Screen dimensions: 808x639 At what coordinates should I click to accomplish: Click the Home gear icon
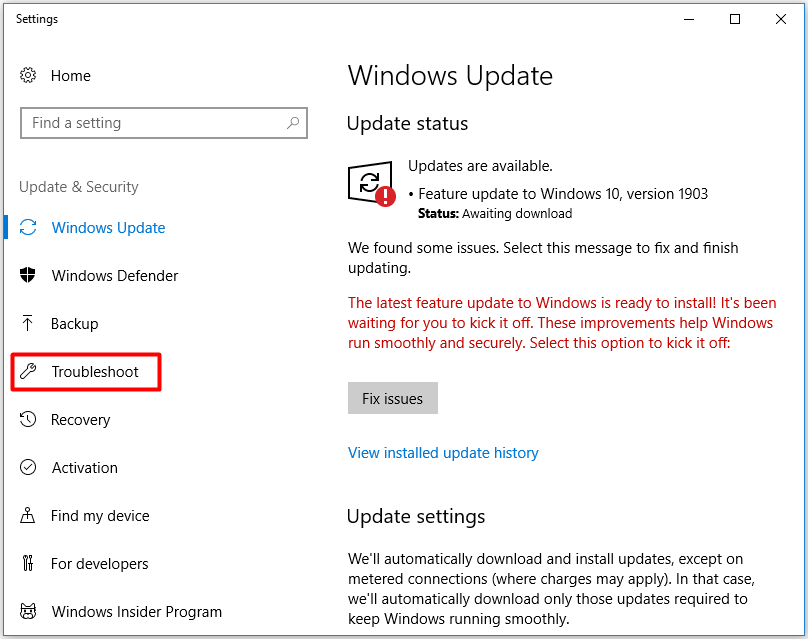tap(28, 75)
